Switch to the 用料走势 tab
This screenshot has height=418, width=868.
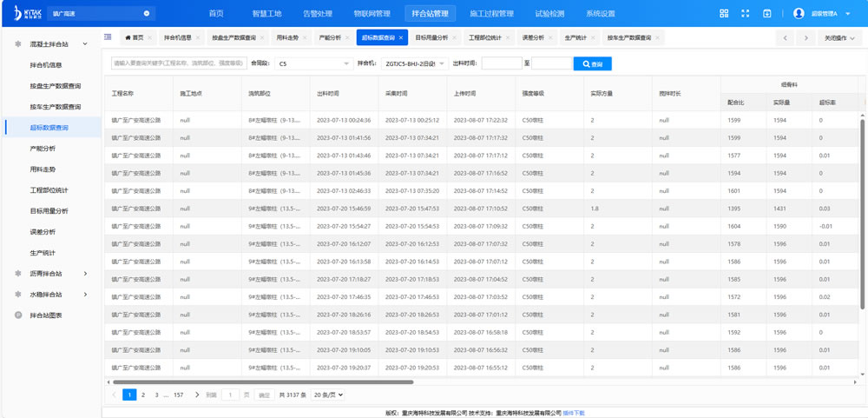[286, 38]
